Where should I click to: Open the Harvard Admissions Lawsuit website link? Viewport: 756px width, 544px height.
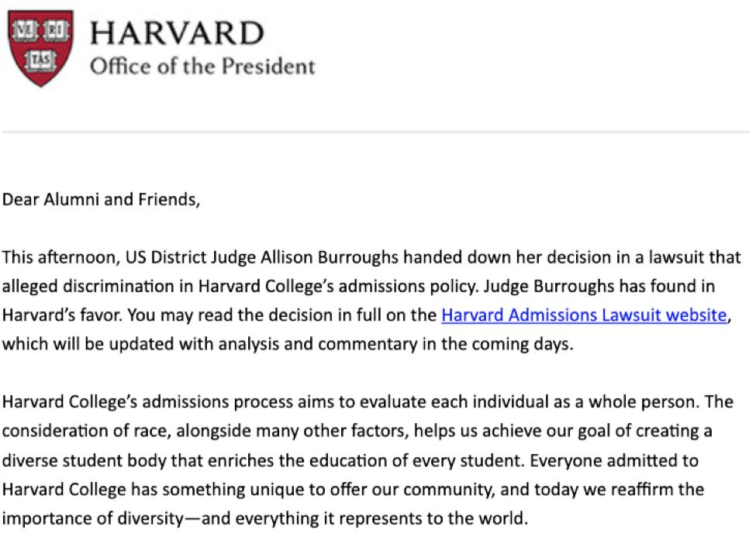click(585, 315)
